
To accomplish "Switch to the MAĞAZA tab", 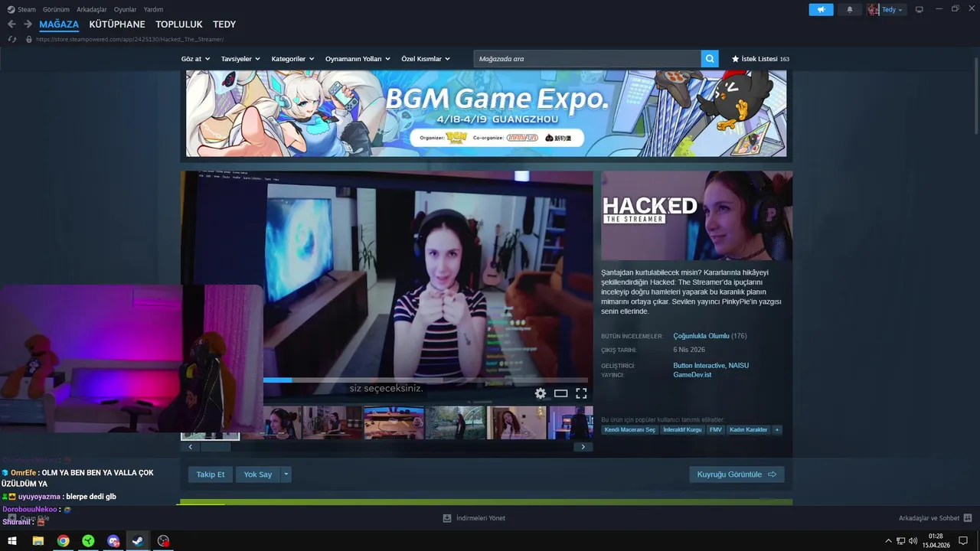I will 59,24.
